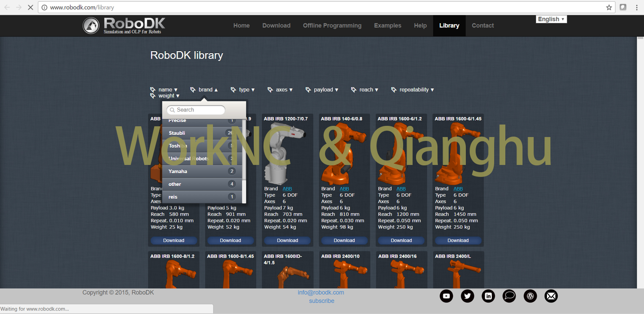This screenshot has height=314, width=644.
Task: Open the WordPress blog icon
Action: (530, 296)
